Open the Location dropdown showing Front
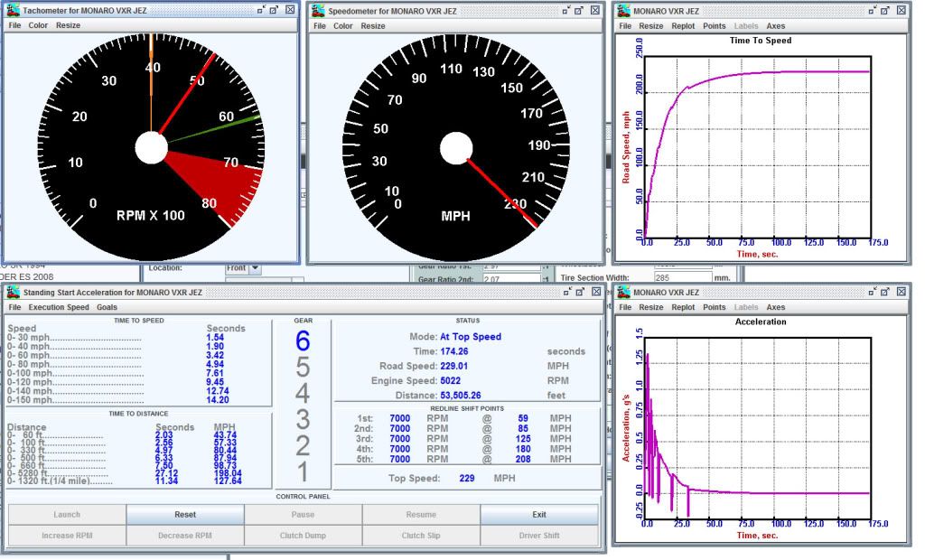This screenshot has width=925, height=560. (x=243, y=268)
